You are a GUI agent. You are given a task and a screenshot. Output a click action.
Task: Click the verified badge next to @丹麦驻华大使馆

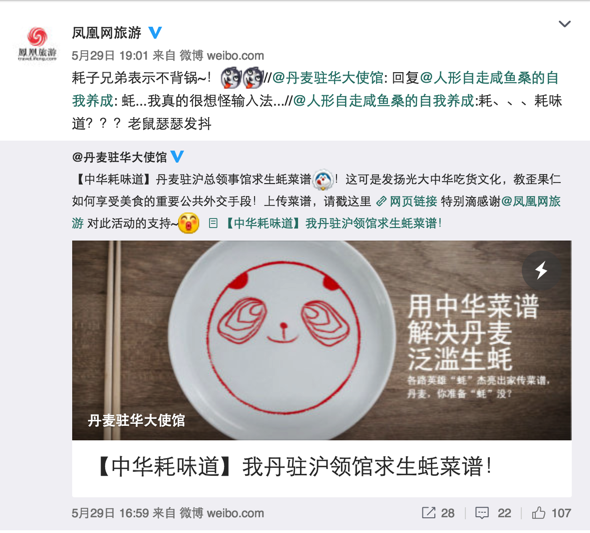pos(177,156)
